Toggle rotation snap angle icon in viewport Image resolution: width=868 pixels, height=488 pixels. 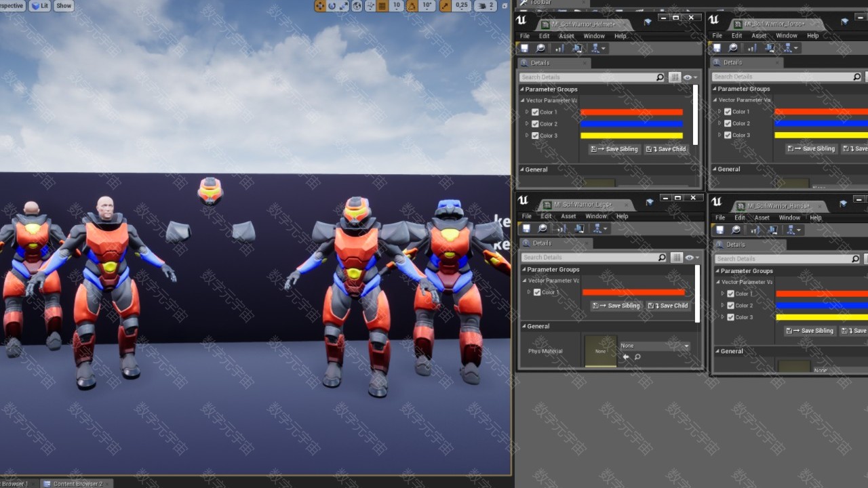(x=412, y=5)
